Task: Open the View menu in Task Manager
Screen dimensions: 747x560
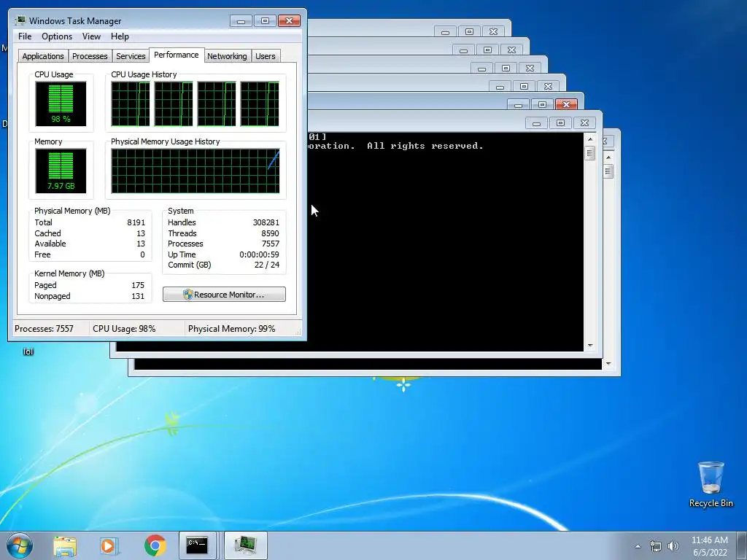Action: click(91, 36)
